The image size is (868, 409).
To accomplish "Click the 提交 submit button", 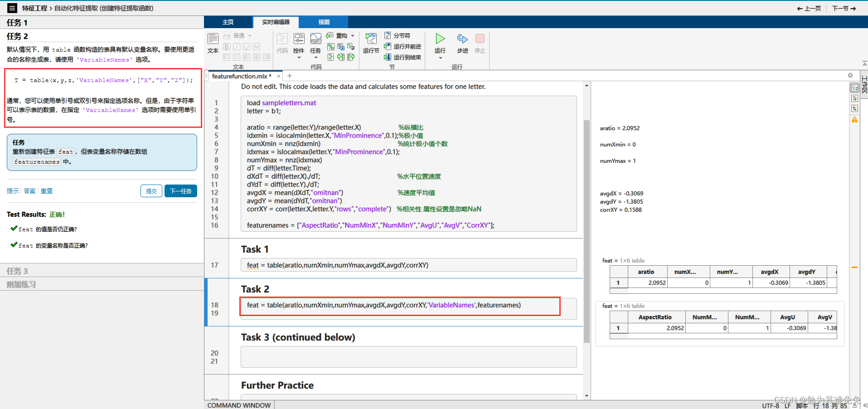I will point(151,191).
